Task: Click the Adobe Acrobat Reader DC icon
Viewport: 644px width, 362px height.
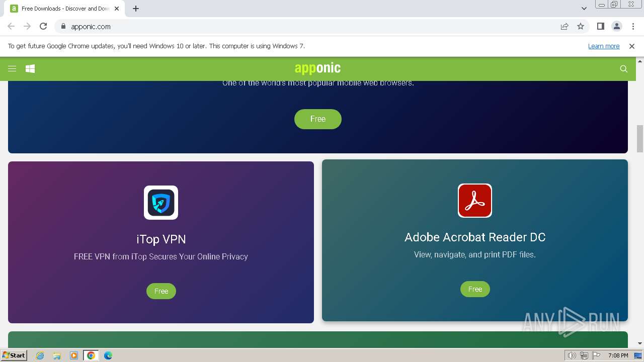Action: (475, 201)
